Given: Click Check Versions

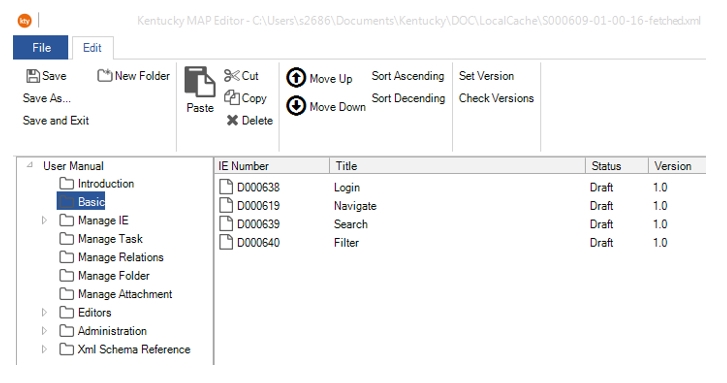Looking at the screenshot, I should [496, 98].
